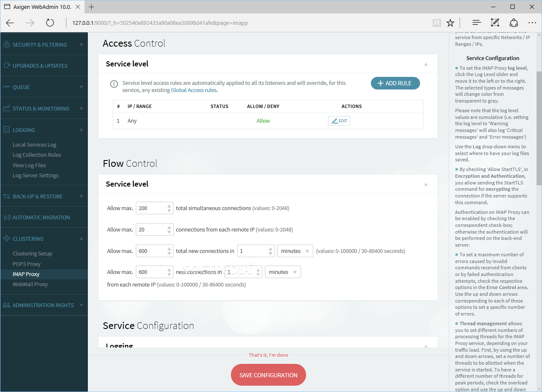The width and height of the screenshot is (542, 392).
Task: Click stepper arrows on simultaneous connections field
Action: [169, 208]
